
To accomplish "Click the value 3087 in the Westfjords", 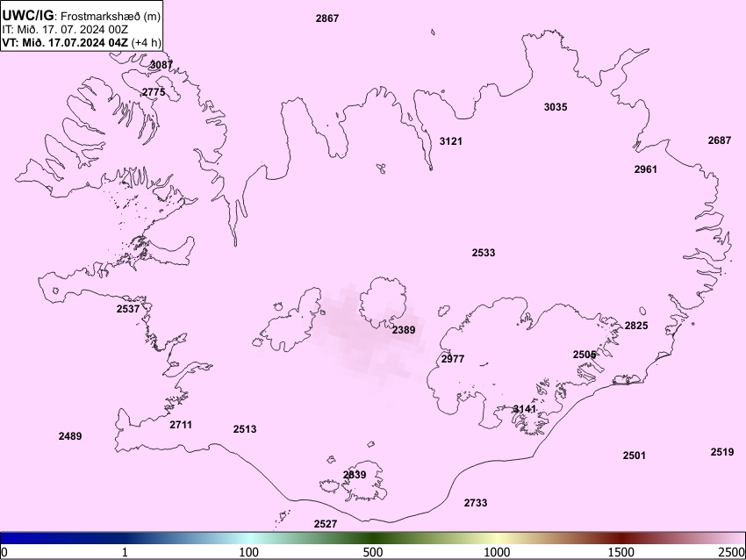I will pyautogui.click(x=161, y=65).
